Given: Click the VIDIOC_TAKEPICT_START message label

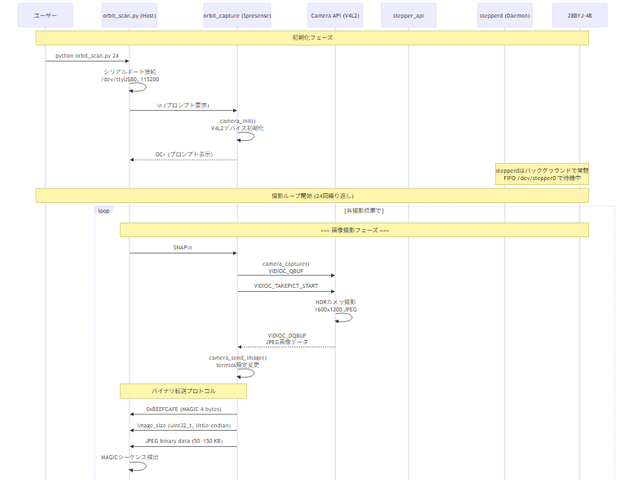Looking at the screenshot, I should (x=286, y=285).
